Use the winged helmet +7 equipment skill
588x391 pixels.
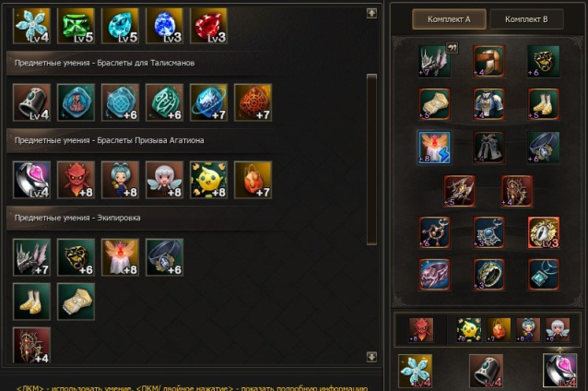point(31,257)
